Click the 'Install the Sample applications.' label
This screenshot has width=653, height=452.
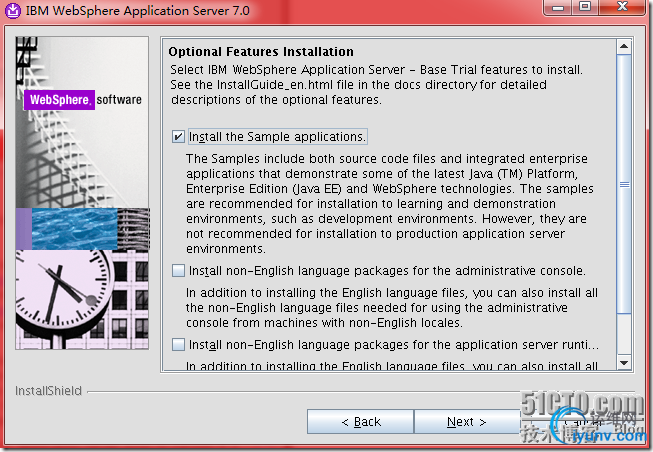click(277, 137)
